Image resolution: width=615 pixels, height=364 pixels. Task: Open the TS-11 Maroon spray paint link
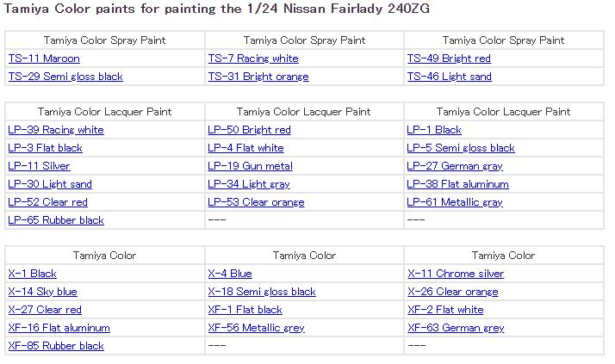coord(44,59)
